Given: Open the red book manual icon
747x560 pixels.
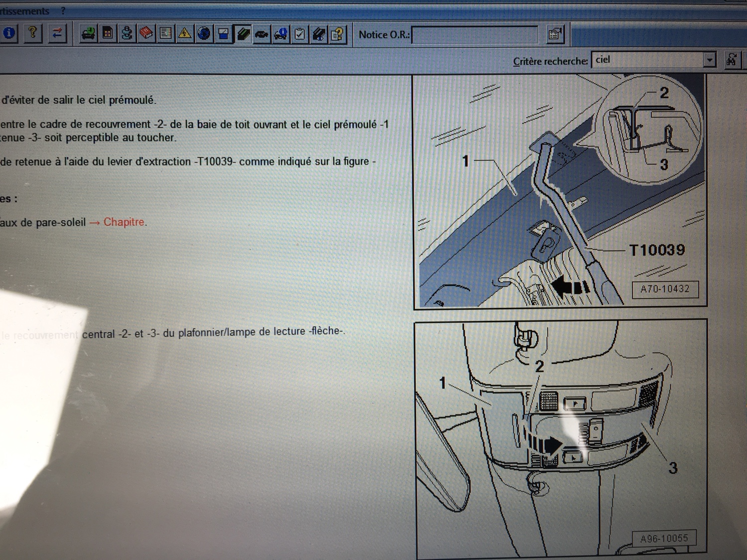Looking at the screenshot, I should pos(146,33).
